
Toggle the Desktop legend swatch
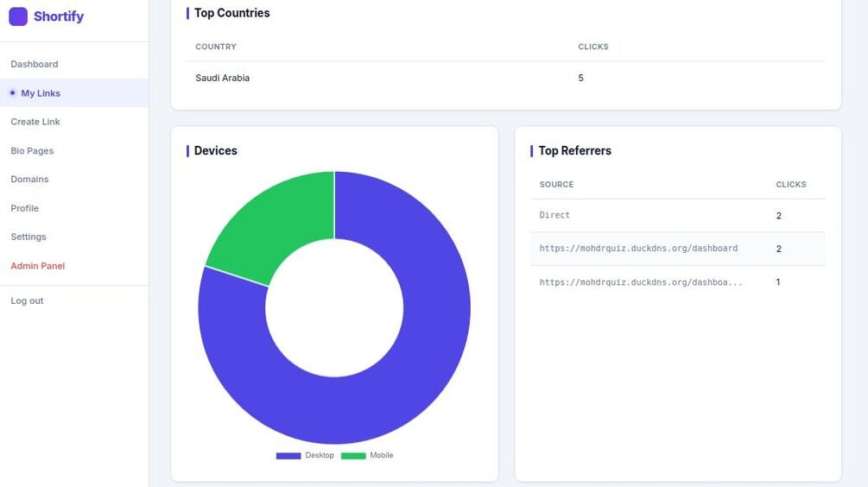click(288, 456)
